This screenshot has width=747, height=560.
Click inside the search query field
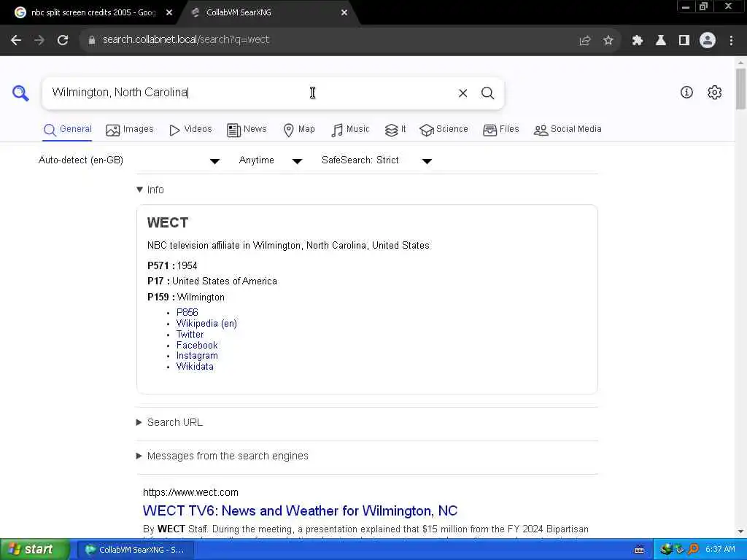248,93
